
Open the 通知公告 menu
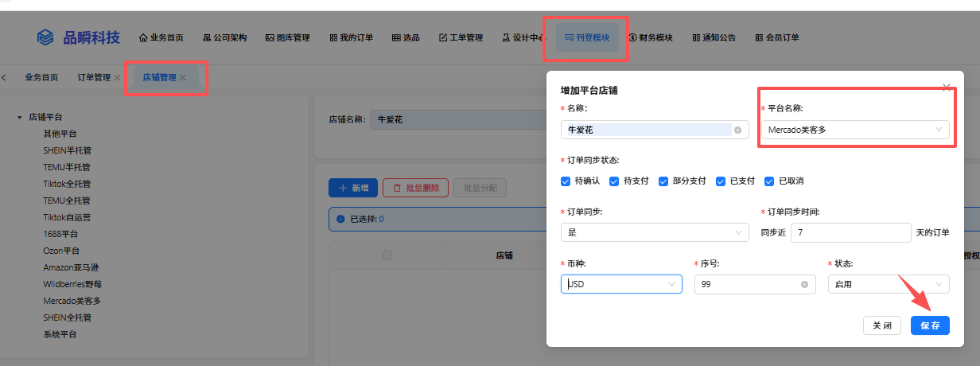(714, 37)
